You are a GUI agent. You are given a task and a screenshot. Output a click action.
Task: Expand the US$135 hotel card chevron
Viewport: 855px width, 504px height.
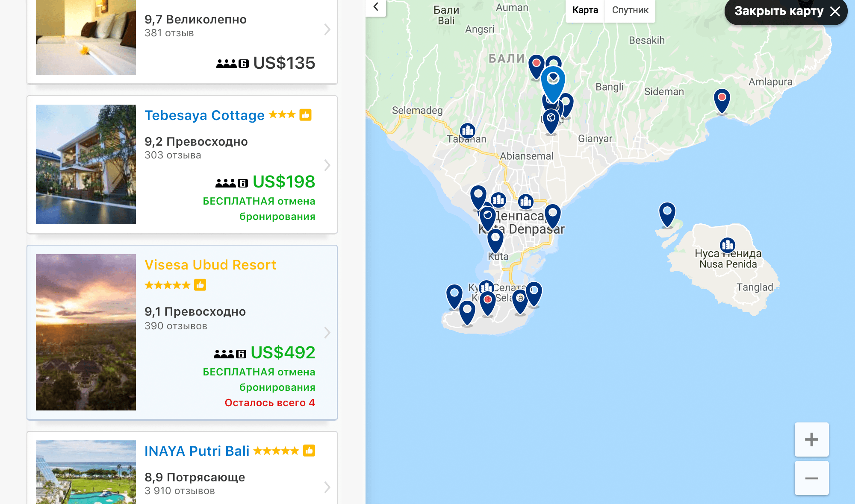click(x=327, y=29)
